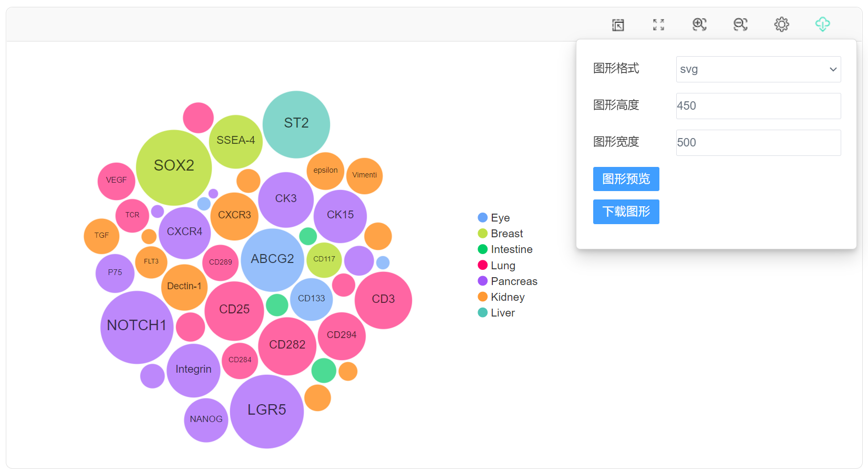The height and width of the screenshot is (474, 868).
Task: Toggle the Breast legend entry
Action: (500, 234)
